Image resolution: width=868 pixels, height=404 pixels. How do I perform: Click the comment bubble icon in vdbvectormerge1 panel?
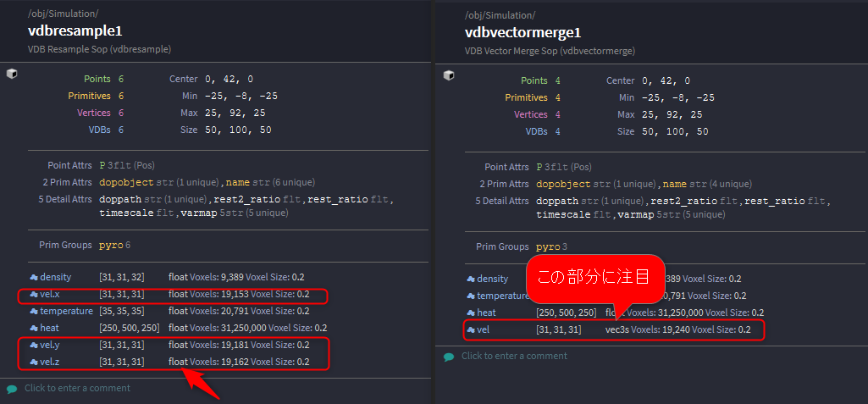(x=449, y=357)
